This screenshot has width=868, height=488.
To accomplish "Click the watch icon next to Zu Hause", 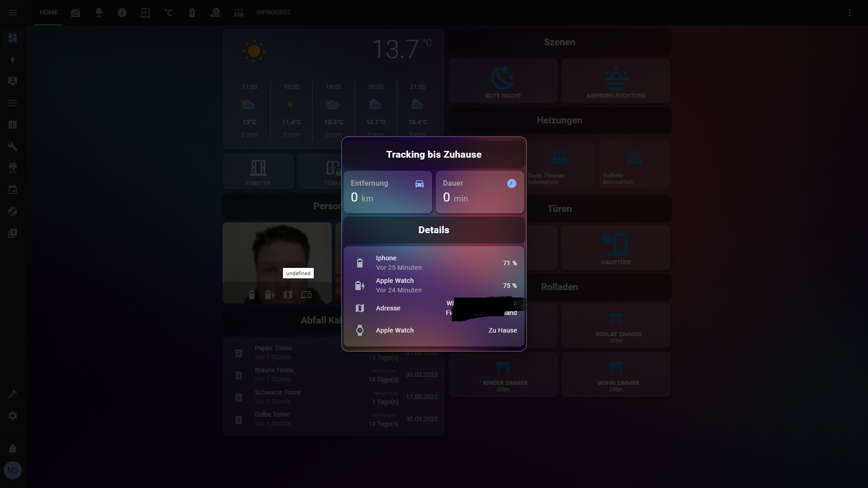I will [360, 330].
